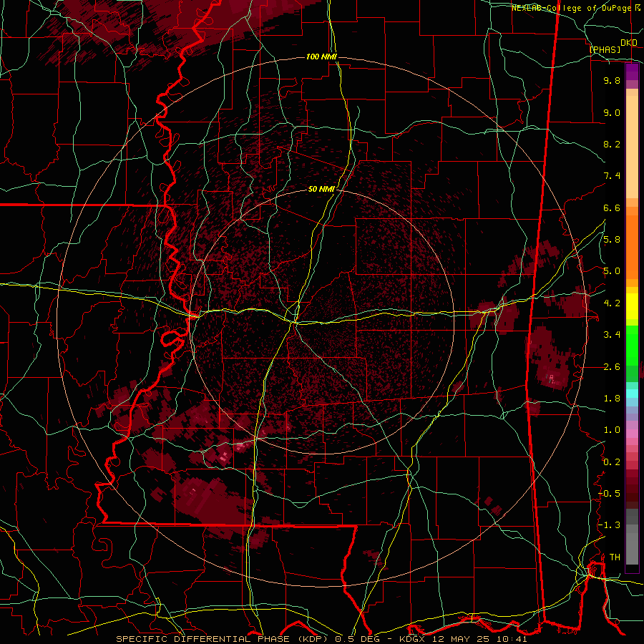
Task: Click the DKD label above the color scale
Action: [629, 42]
